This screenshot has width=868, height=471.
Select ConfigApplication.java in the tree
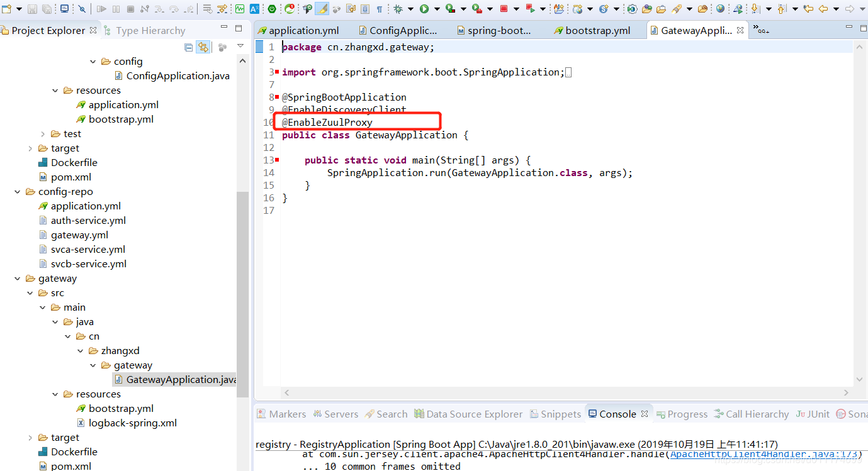pyautogui.click(x=172, y=76)
